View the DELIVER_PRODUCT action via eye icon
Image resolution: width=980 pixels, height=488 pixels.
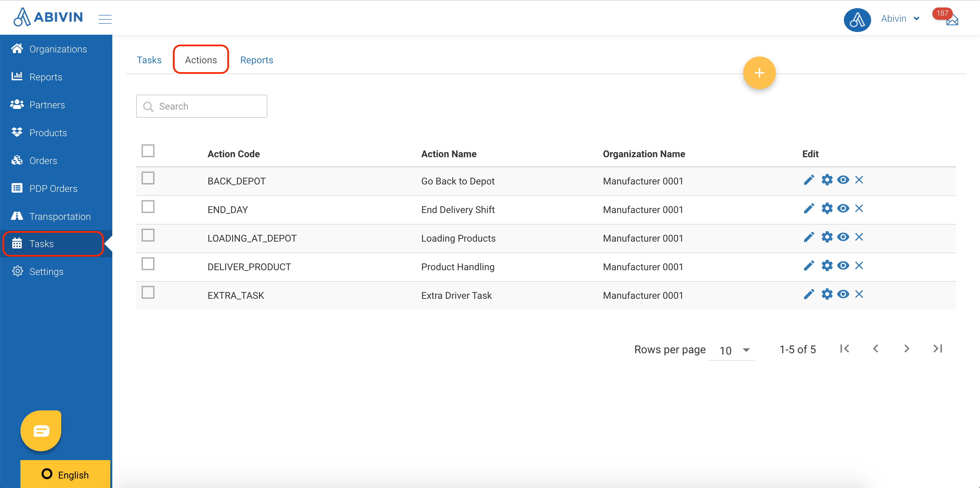(843, 265)
